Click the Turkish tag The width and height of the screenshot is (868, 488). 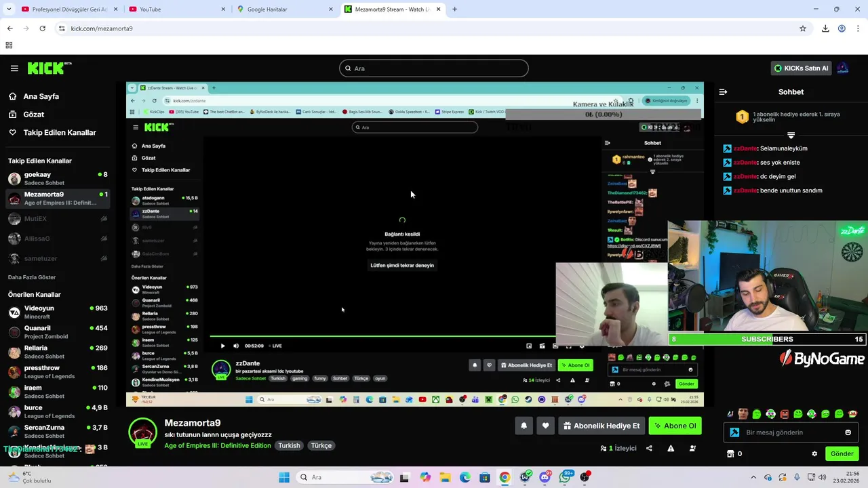coord(289,446)
